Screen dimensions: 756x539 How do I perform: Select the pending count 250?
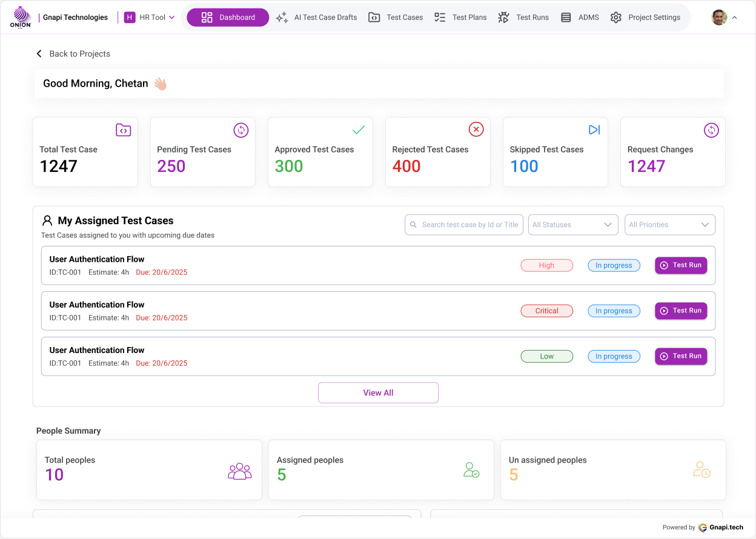171,167
